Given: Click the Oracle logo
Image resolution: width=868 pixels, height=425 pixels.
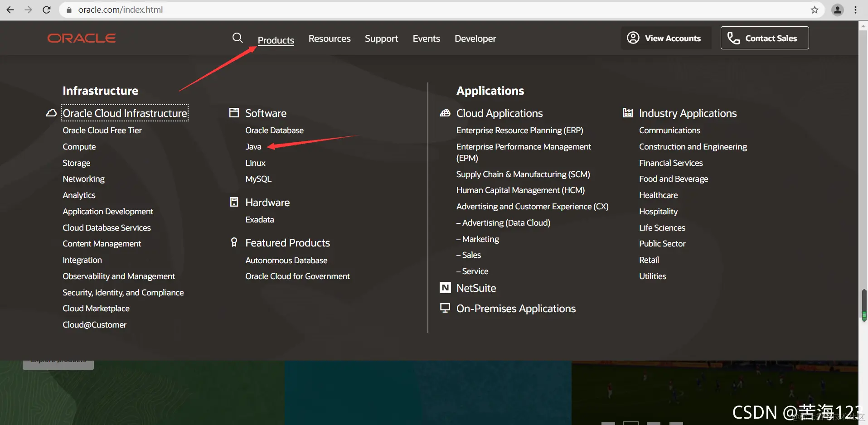Looking at the screenshot, I should pyautogui.click(x=82, y=38).
